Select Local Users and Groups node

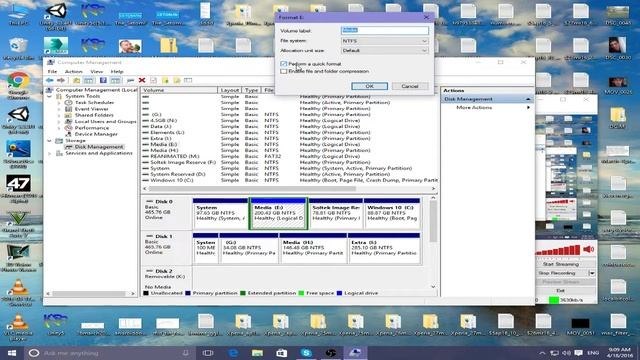click(x=105, y=121)
